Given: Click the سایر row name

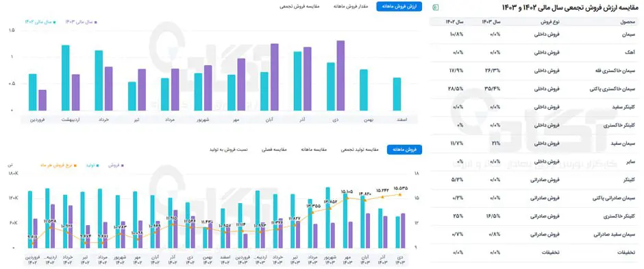Looking at the screenshot, I should (631, 161).
